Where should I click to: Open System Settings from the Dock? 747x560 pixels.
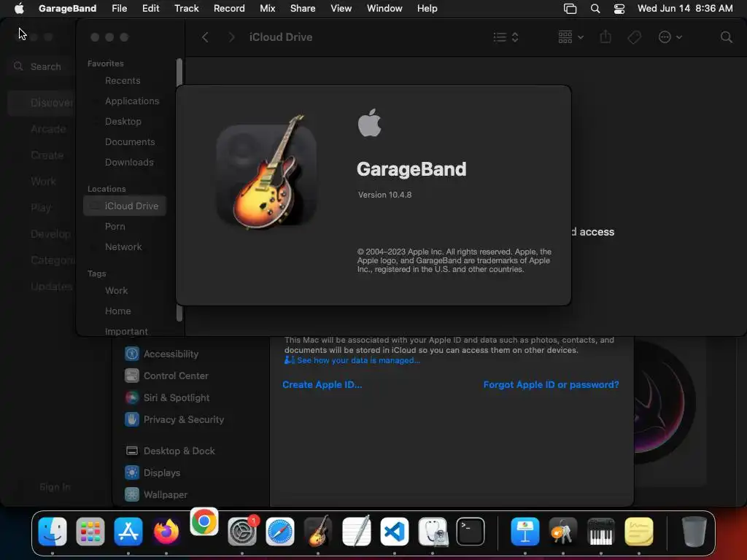coord(242,531)
